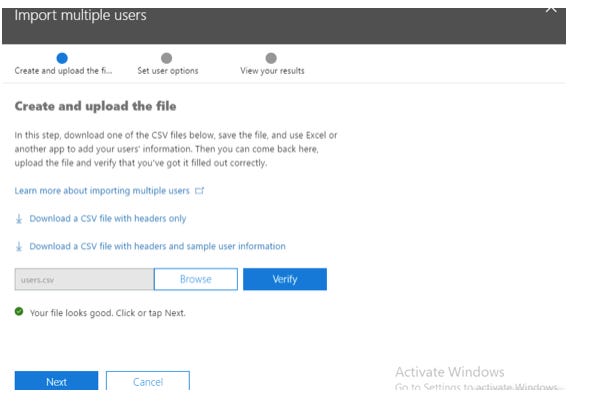
Task: Select the 'Create and upload the fi...' step circle
Action: click(62, 58)
